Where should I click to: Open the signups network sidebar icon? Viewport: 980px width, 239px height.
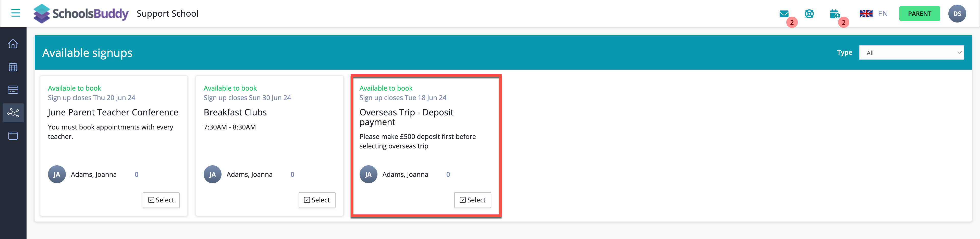[x=13, y=113]
